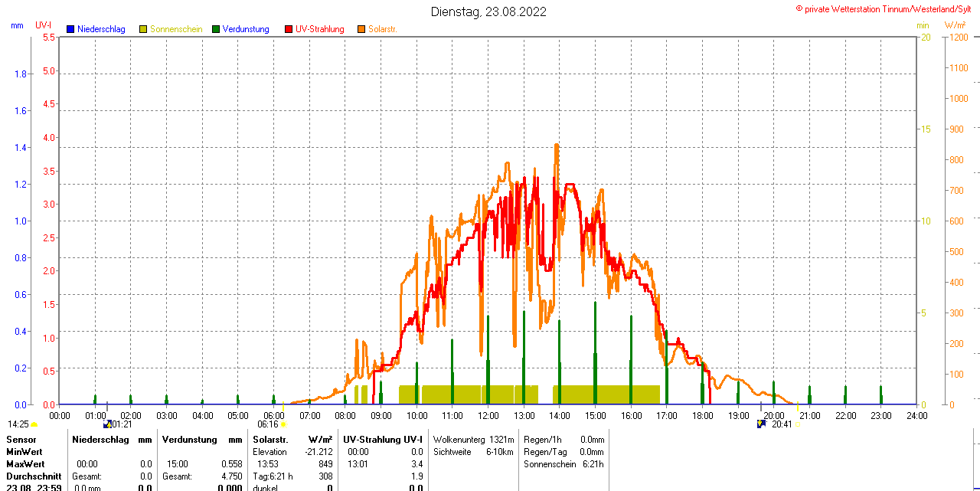Viewport: 980px width, 491px height.
Task: Click the Verdunstung column header in table
Action: point(186,440)
